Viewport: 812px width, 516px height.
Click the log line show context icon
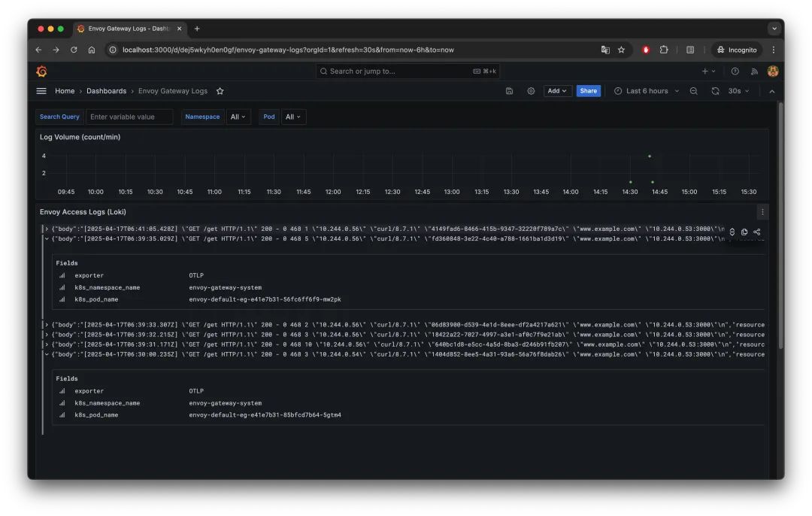[732, 232]
